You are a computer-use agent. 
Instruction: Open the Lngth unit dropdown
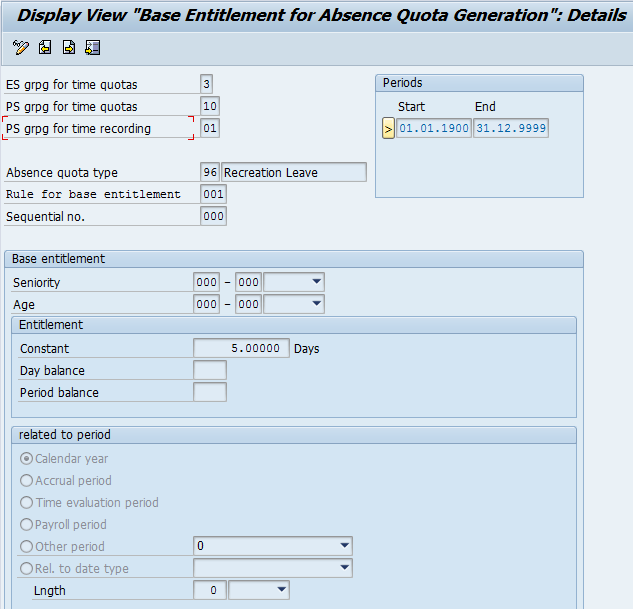tap(281, 591)
